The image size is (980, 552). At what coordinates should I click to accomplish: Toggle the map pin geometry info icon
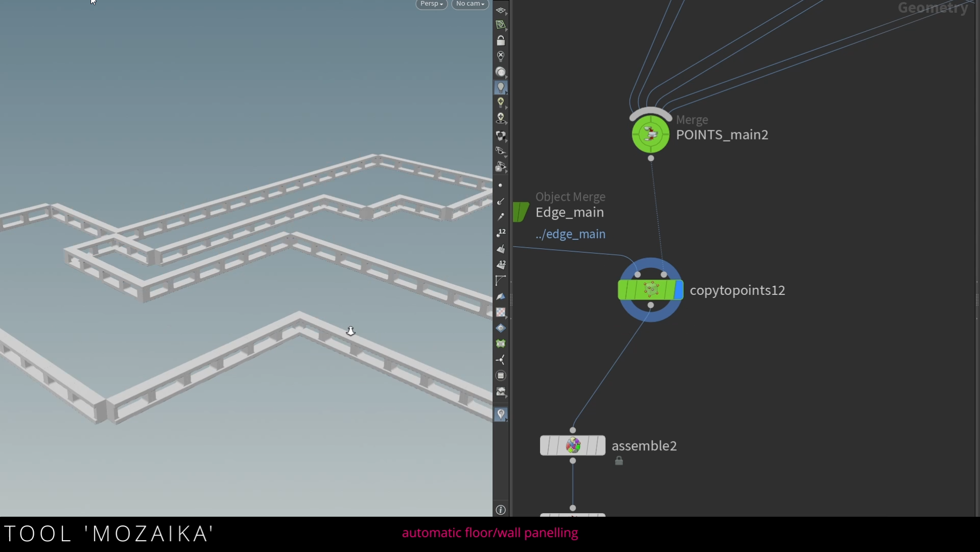[x=501, y=414]
